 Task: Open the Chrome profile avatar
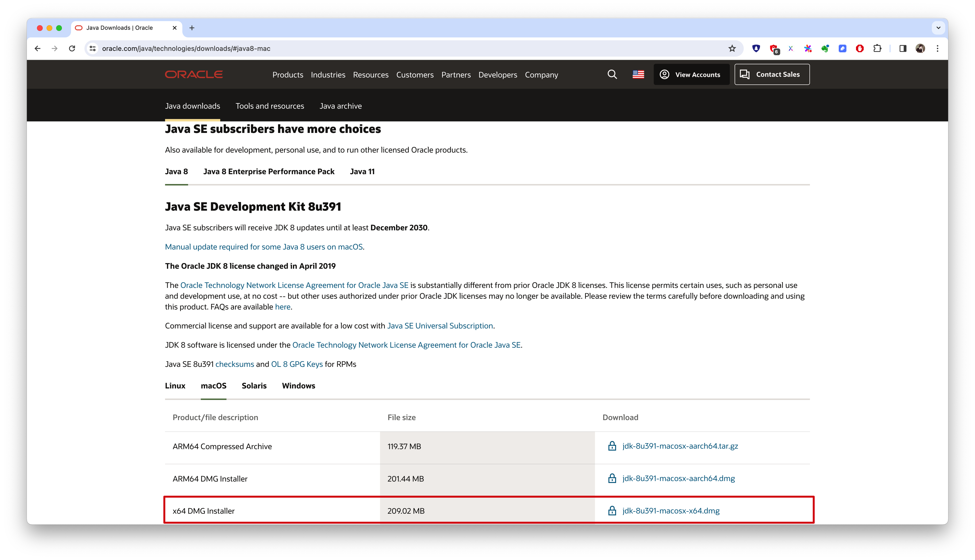[920, 48]
